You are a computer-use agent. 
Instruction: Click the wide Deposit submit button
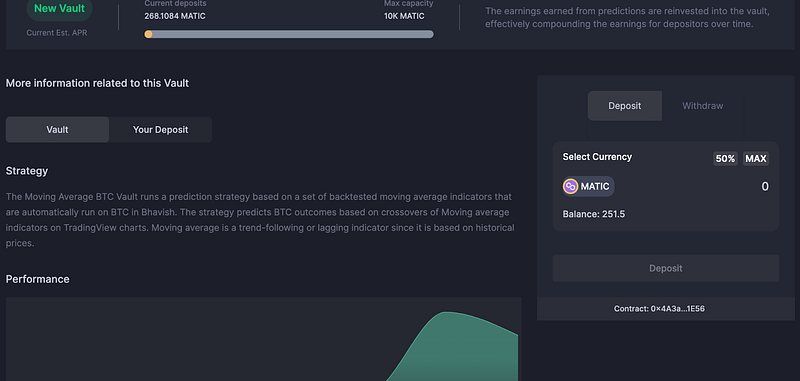[666, 268]
